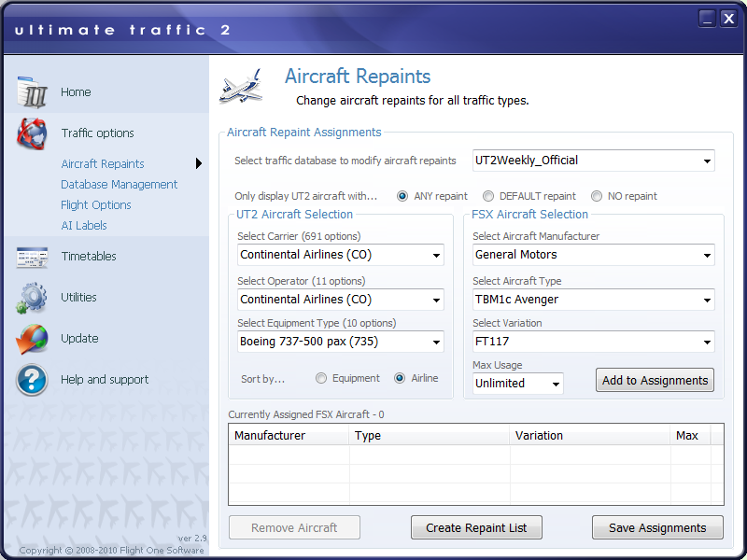Viewport: 747px width, 560px height.
Task: Click the Home sidebar icon
Action: (32, 91)
